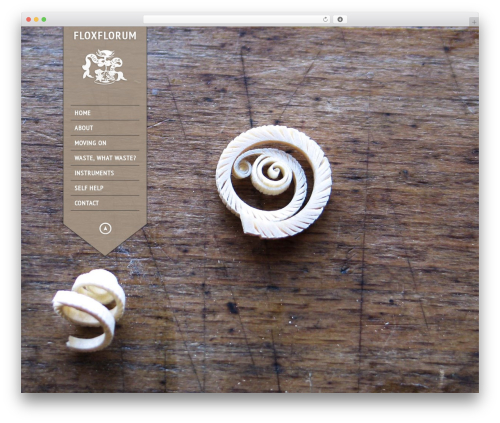Open the INSTRUMENTS section

(94, 173)
